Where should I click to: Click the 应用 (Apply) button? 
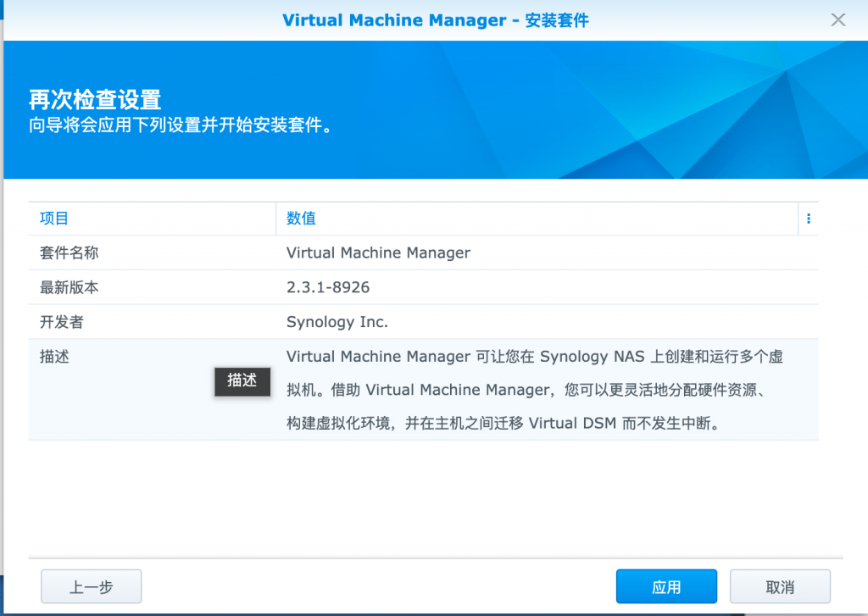point(666,586)
